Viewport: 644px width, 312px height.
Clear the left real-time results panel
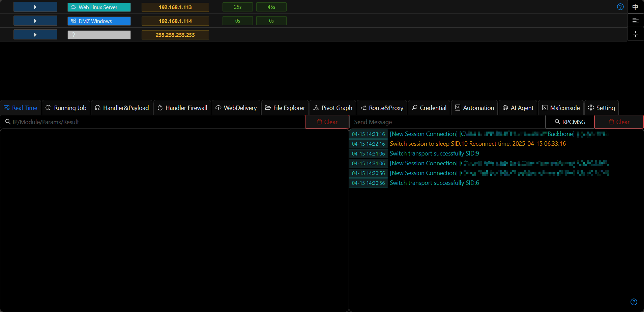pos(327,122)
